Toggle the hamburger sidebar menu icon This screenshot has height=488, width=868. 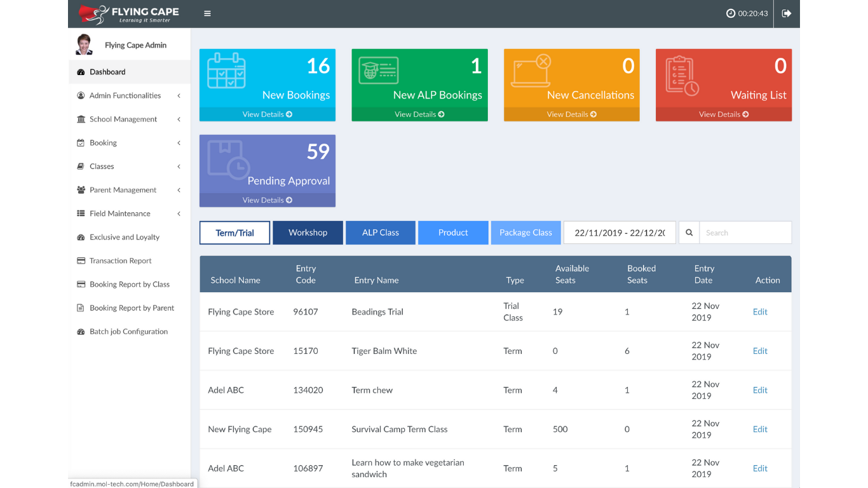point(207,13)
